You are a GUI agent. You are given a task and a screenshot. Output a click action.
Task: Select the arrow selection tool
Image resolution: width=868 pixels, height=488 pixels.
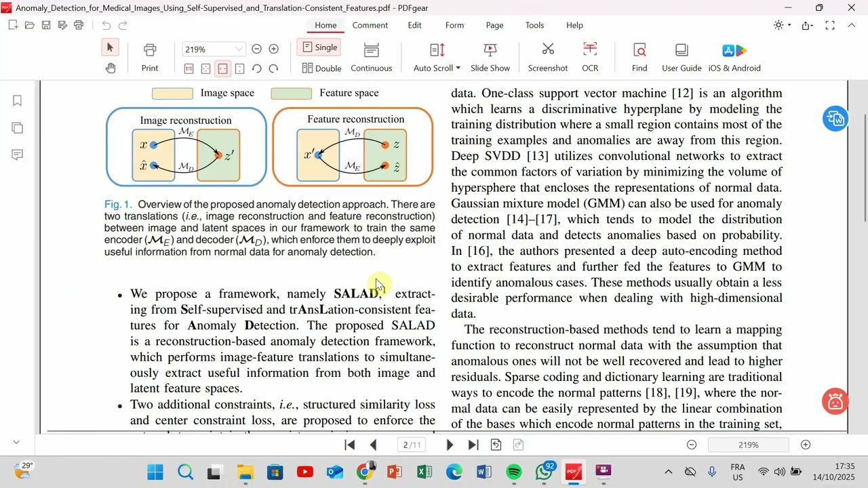click(110, 47)
